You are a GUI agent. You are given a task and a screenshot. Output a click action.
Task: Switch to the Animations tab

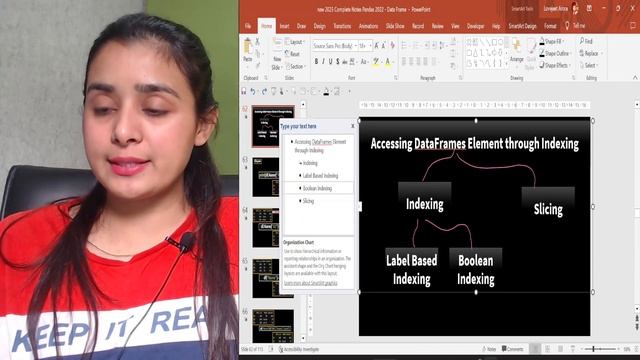click(368, 26)
